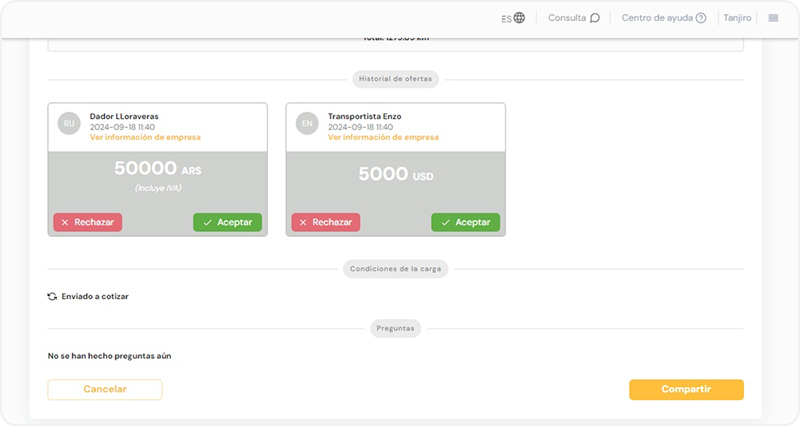Screen dimensions: 800x426
Task: Click the help center question mark icon
Action: tap(701, 18)
